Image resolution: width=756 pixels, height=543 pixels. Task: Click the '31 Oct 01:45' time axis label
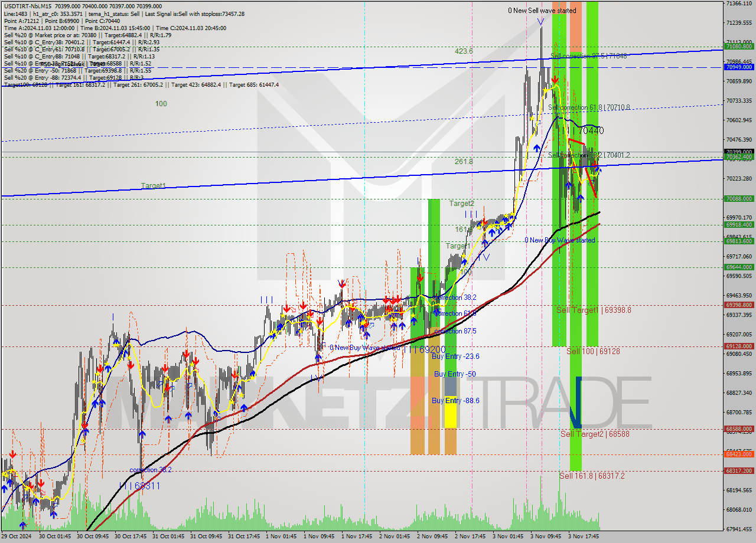pos(169,537)
